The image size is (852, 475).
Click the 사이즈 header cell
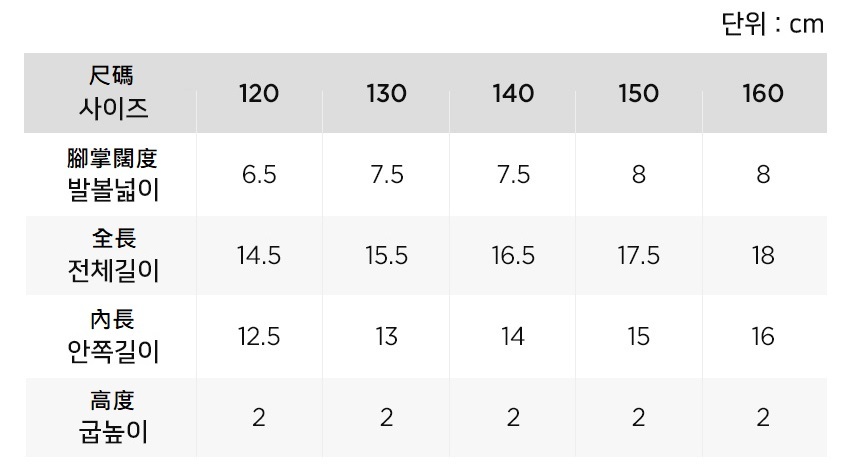[x=111, y=92]
